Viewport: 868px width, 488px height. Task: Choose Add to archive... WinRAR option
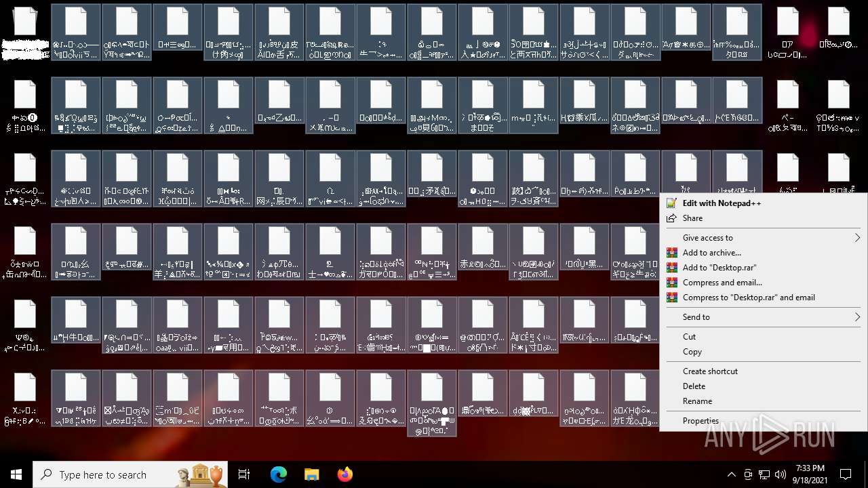[763, 252]
